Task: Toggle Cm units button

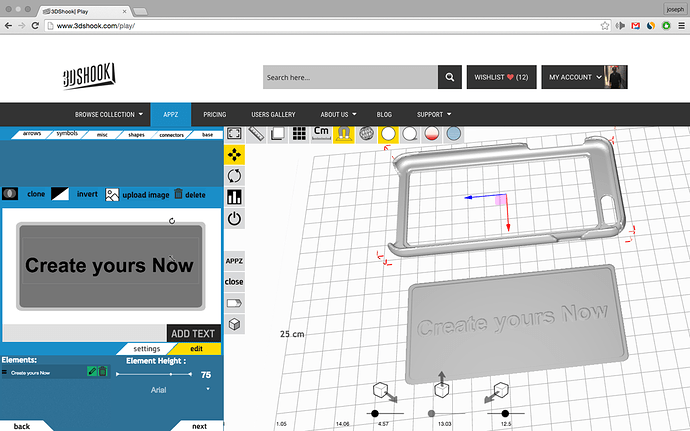Action: (x=321, y=132)
